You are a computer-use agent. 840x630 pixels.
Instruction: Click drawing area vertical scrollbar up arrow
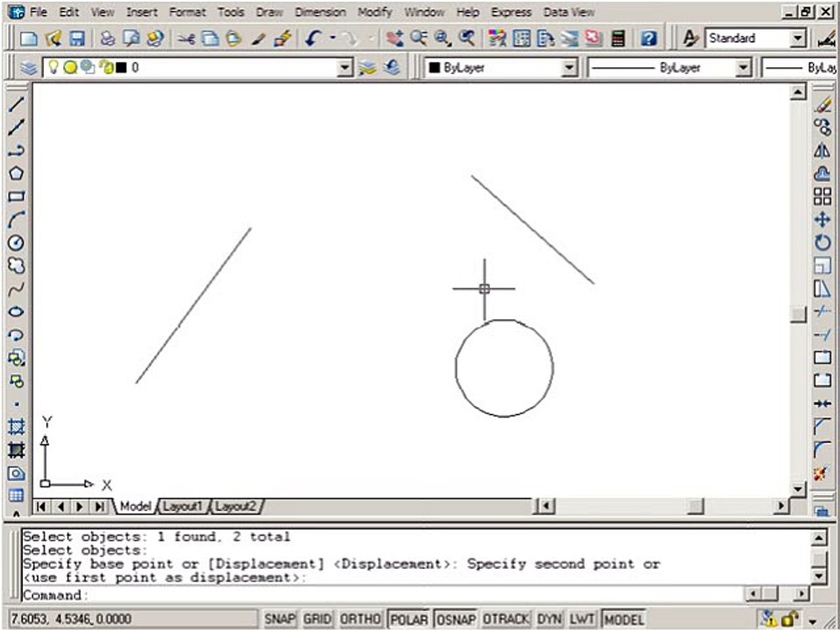pyautogui.click(x=798, y=92)
